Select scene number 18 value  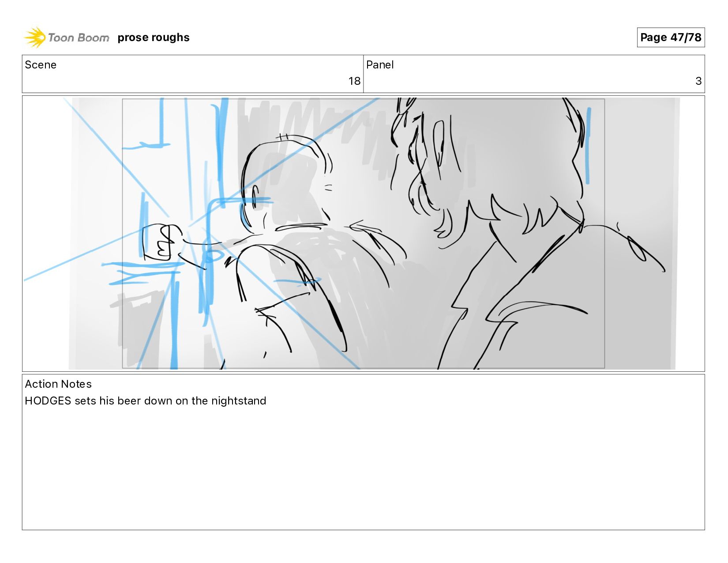click(354, 81)
